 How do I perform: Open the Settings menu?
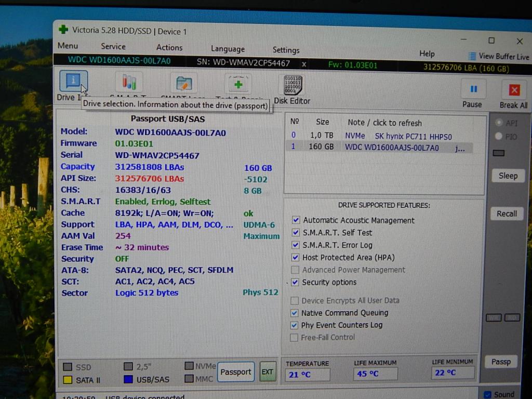click(x=286, y=50)
